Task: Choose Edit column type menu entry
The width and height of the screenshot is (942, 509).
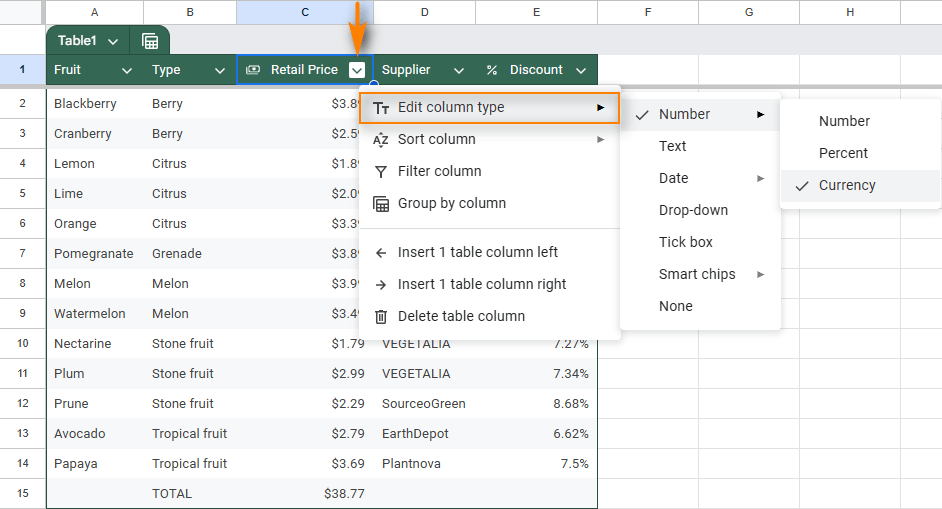Action: tap(489, 108)
